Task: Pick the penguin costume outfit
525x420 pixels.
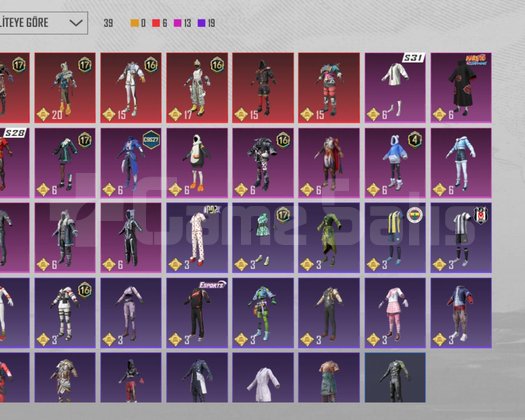Action: click(x=197, y=163)
